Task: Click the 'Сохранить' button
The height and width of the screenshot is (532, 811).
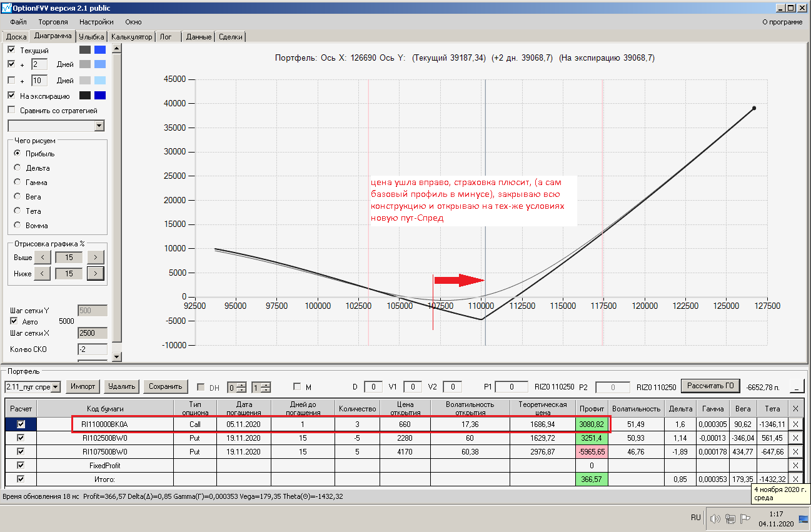Action: click(x=165, y=386)
